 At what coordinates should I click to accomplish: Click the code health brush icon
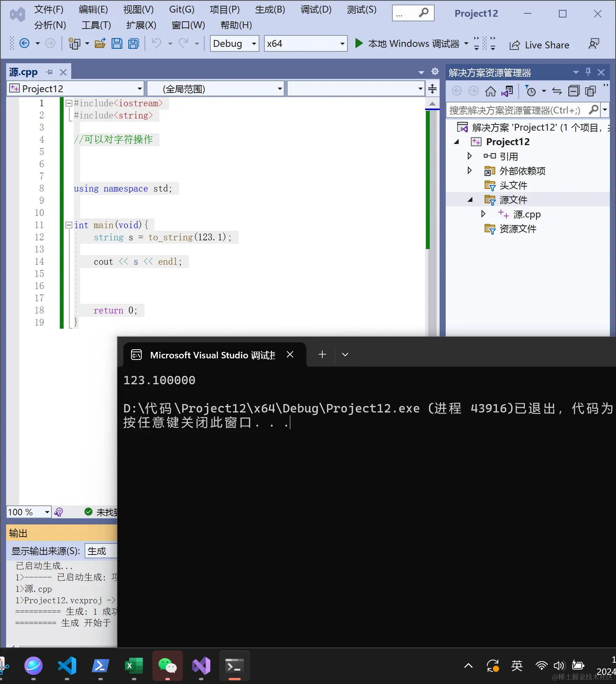(x=59, y=512)
